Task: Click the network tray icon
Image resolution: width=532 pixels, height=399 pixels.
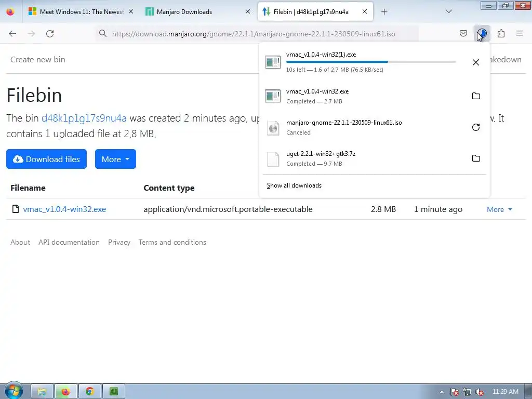Action: (x=467, y=392)
